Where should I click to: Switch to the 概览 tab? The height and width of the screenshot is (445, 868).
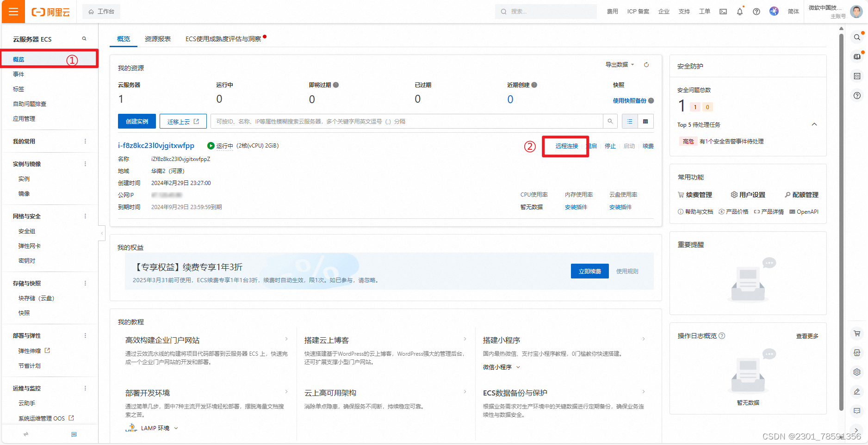pos(124,39)
